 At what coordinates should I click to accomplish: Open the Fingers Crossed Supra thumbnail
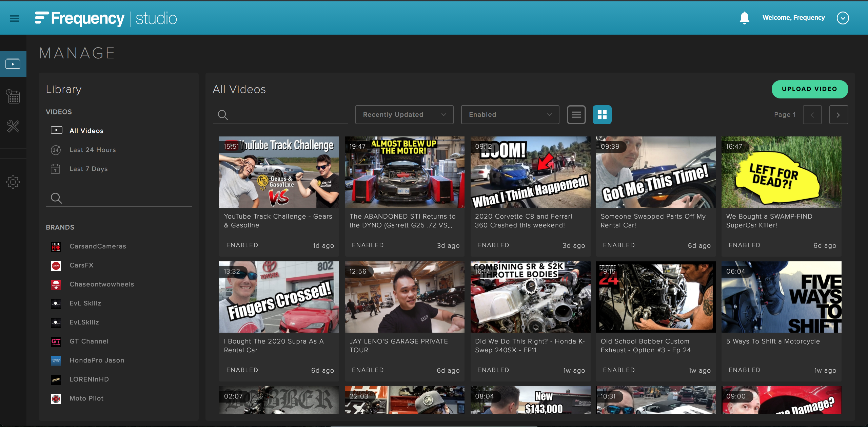[x=279, y=297]
